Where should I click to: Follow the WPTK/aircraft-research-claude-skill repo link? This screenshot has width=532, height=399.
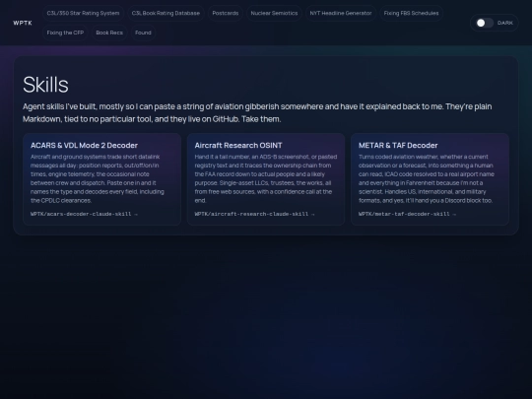tap(254, 214)
